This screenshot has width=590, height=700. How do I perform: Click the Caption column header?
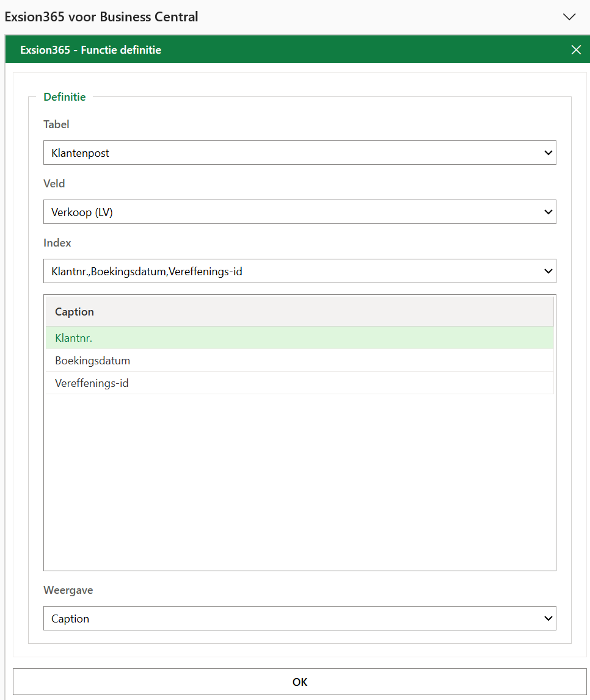[x=299, y=312]
